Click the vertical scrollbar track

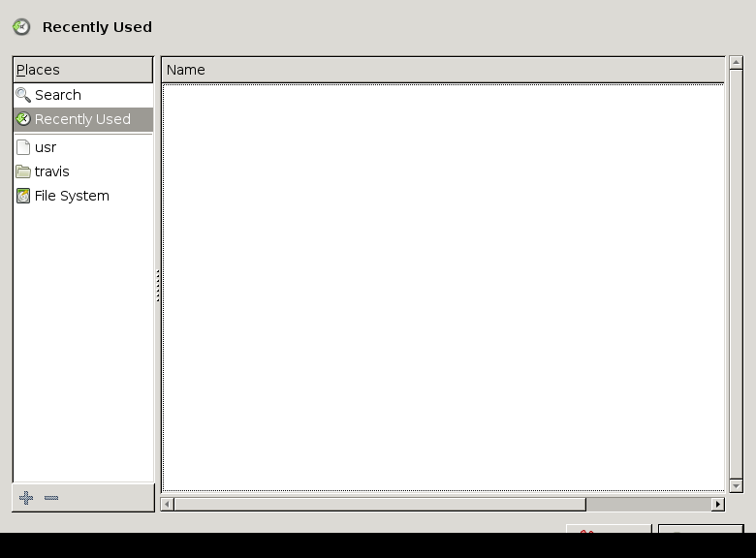tap(736, 275)
